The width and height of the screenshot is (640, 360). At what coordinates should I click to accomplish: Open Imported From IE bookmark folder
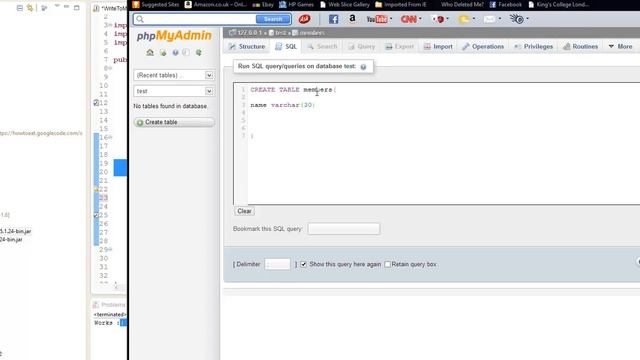tap(400, 5)
